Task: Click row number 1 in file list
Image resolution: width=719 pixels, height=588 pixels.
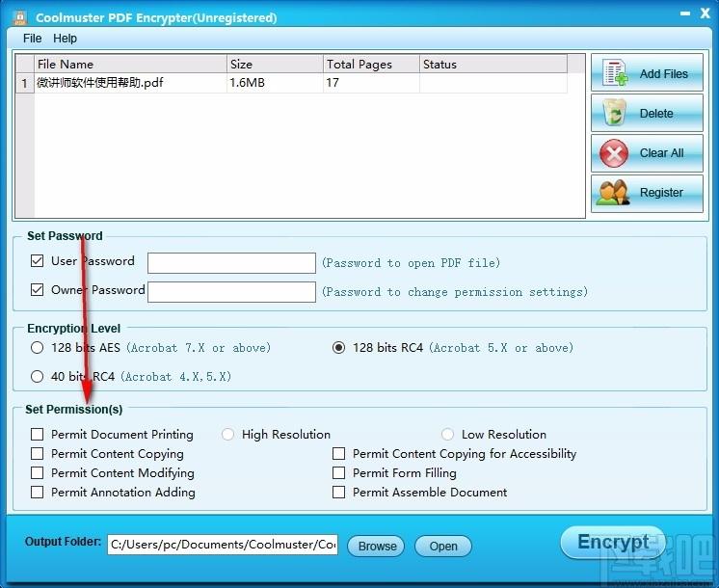Action: point(25,83)
